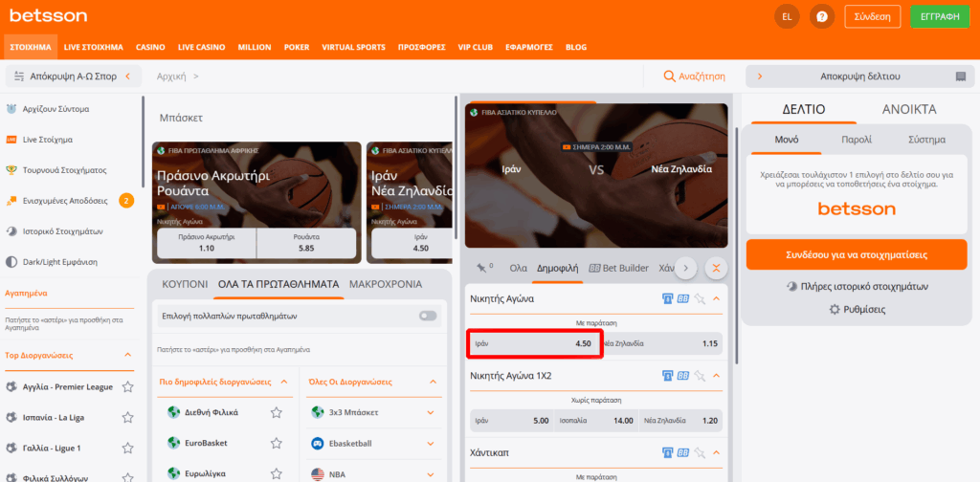Open VIRTUAL SPORTS in top navigation
The height and width of the screenshot is (482, 980).
click(x=354, y=47)
